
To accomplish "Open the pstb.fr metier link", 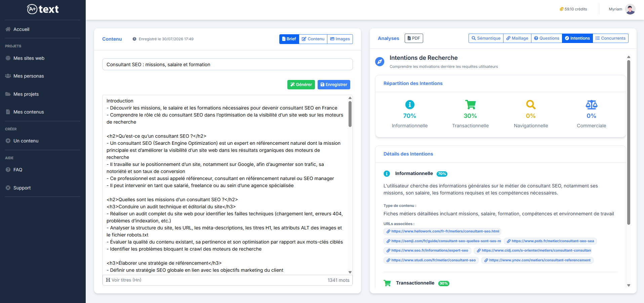I will pos(551,241).
